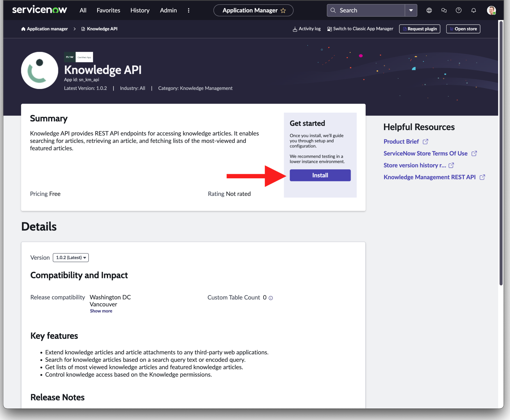
Task: Open Knowledge Management REST API link
Action: tap(434, 177)
